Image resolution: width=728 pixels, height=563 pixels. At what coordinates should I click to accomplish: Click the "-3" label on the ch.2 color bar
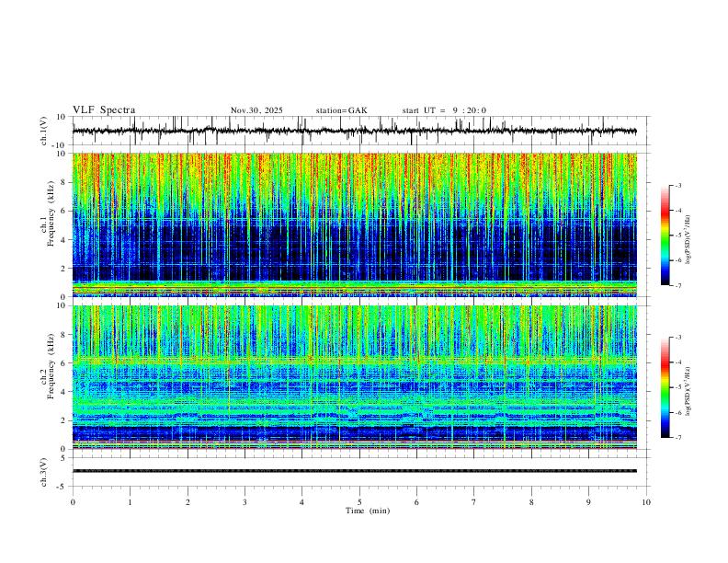(677, 338)
